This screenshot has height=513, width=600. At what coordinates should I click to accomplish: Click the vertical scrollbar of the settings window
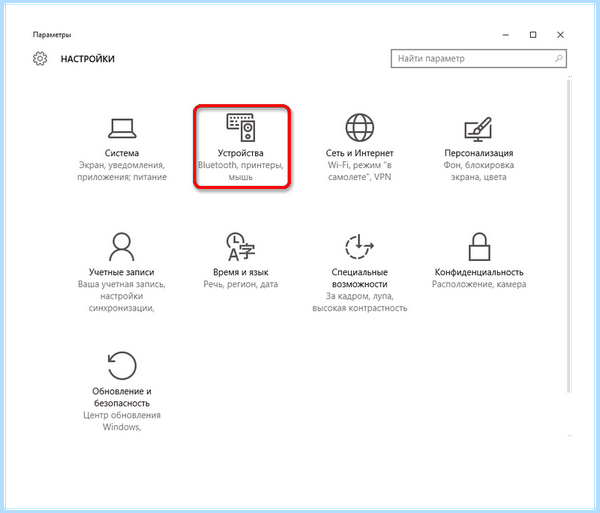click(569, 237)
